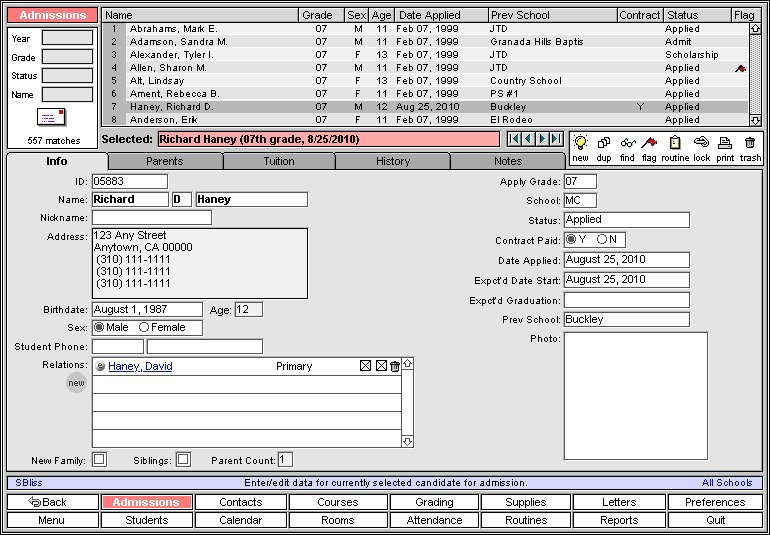Click the Status filter field

[x=67, y=76]
